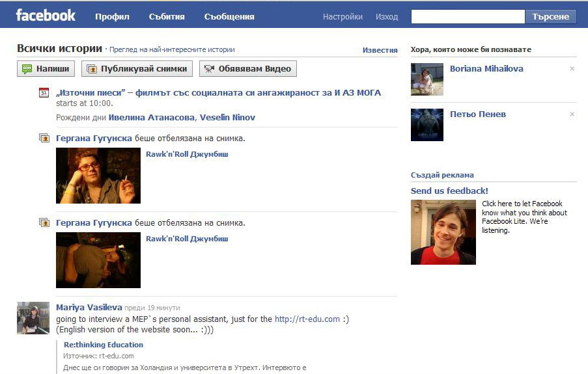The width and height of the screenshot is (588, 374).
Task: Open the Профил menu item
Action: [112, 16]
